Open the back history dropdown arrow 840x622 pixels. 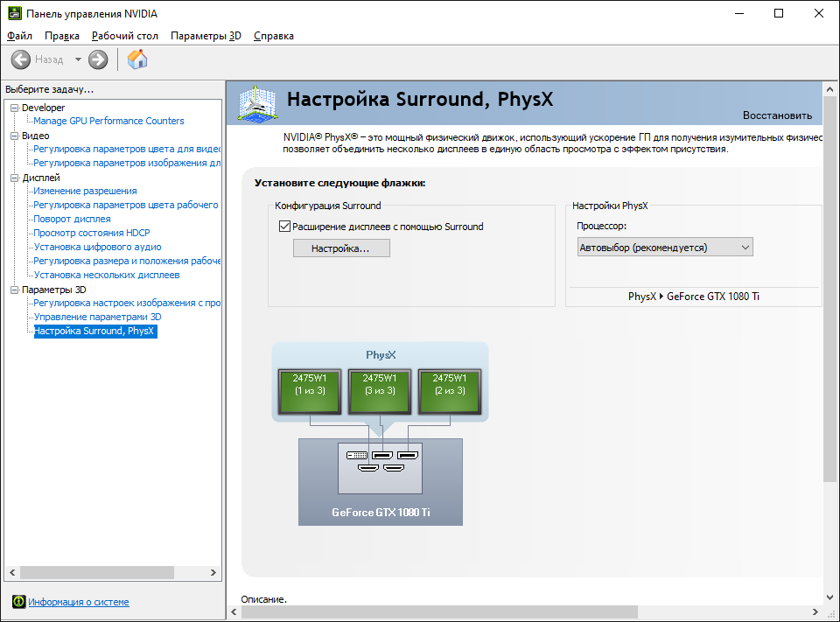(x=78, y=59)
